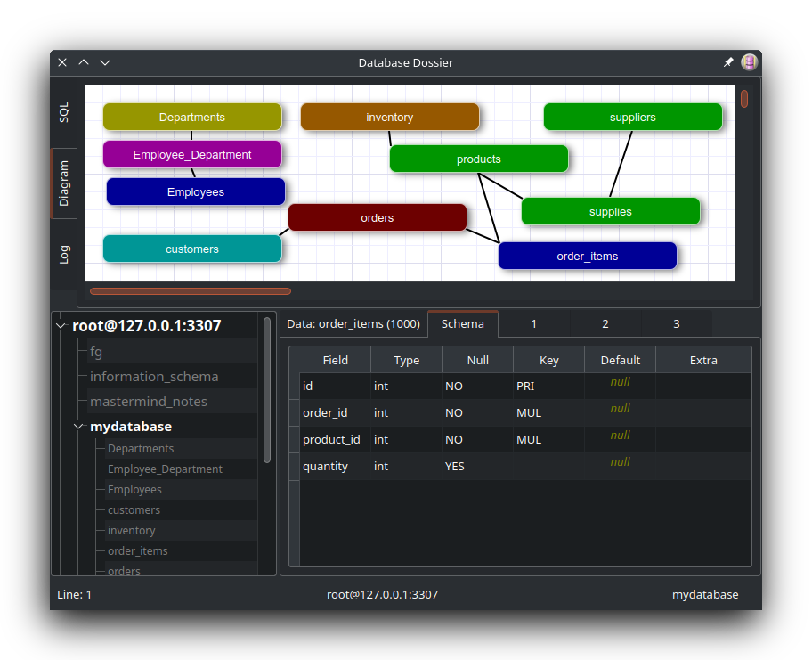Click the suppliers diagram node
The image size is (812, 660).
633,117
